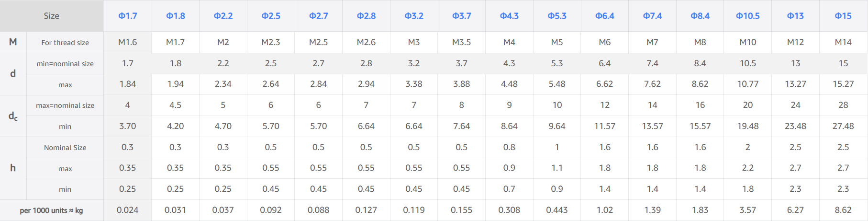Image resolution: width=868 pixels, height=221 pixels.
Task: Click the 8.62 weight value cell
Action: point(843,210)
